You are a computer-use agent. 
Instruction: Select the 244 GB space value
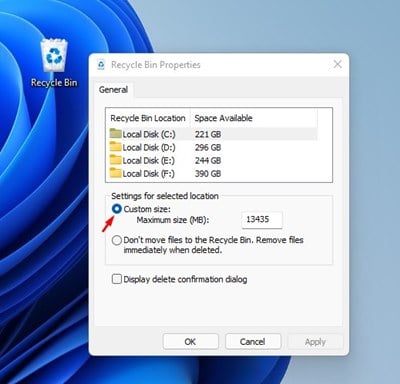click(208, 160)
